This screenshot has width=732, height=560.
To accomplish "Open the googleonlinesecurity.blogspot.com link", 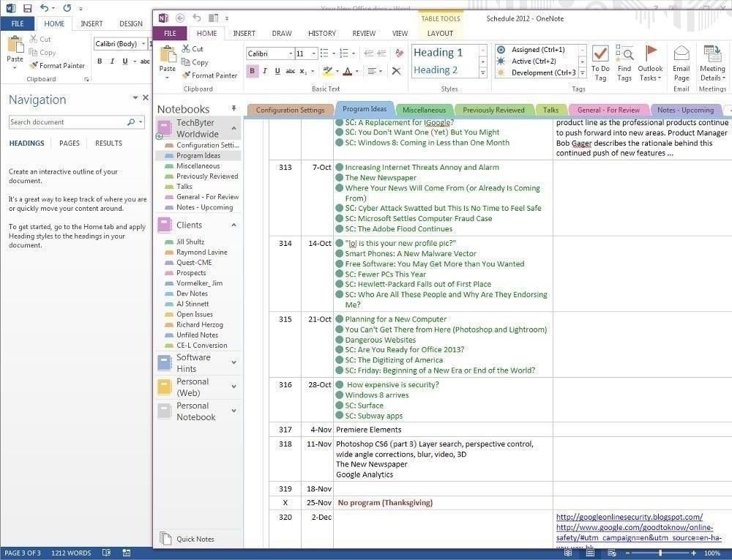I will (630, 517).
